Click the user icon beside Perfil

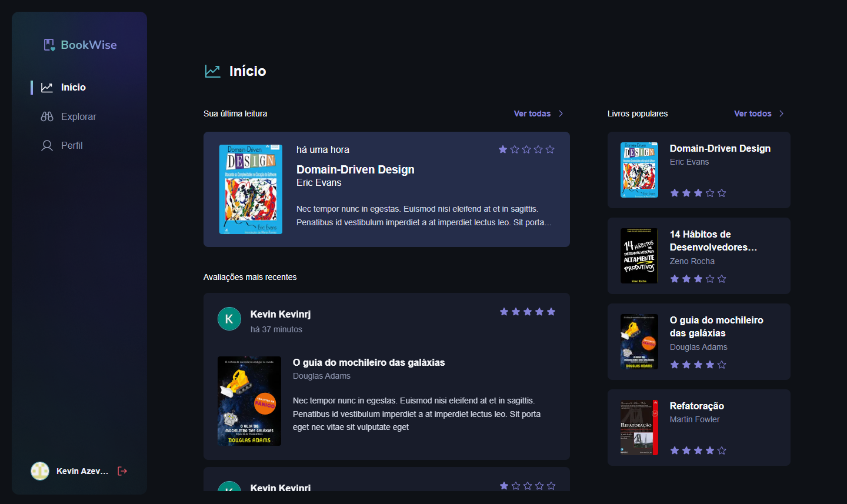point(47,145)
